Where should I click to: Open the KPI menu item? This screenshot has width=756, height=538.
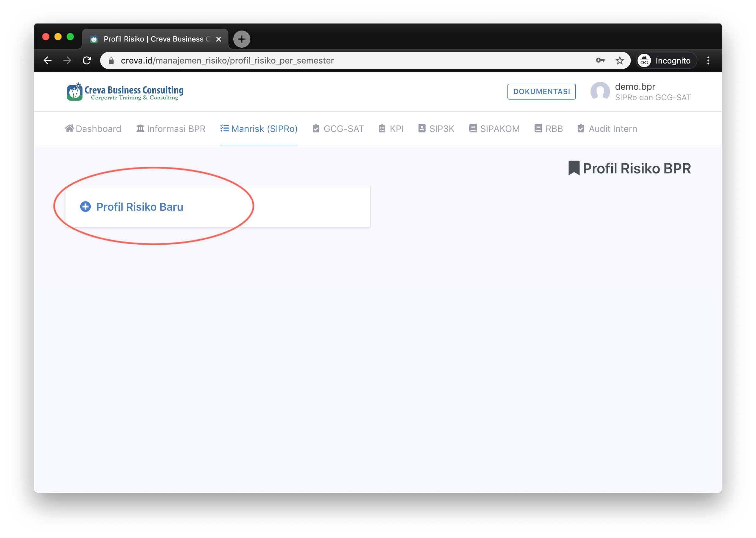pyautogui.click(x=391, y=129)
